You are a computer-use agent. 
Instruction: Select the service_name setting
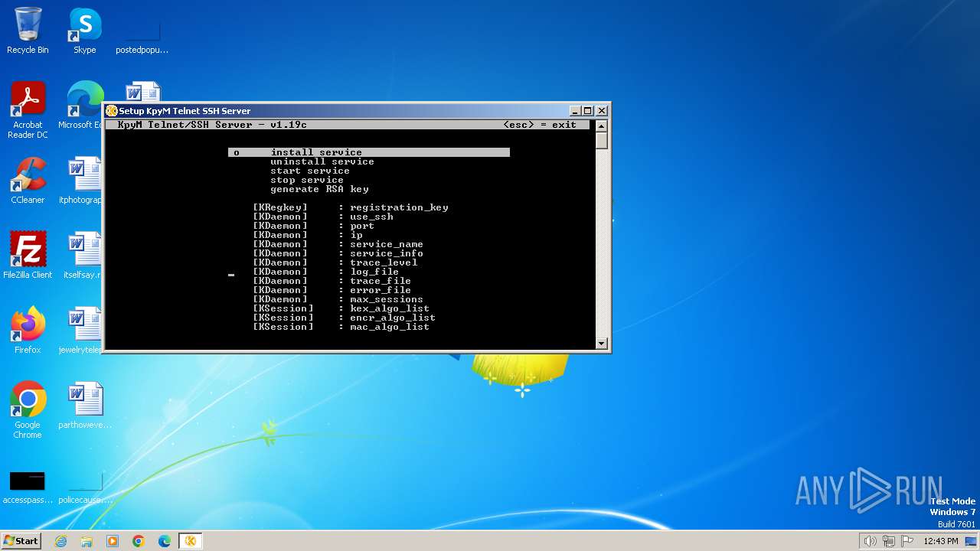tap(338, 244)
